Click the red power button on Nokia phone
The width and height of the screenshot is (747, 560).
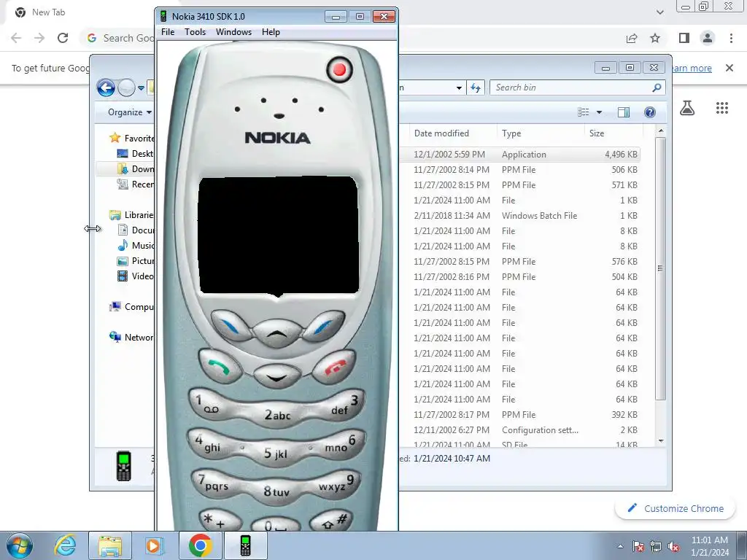[x=339, y=70]
